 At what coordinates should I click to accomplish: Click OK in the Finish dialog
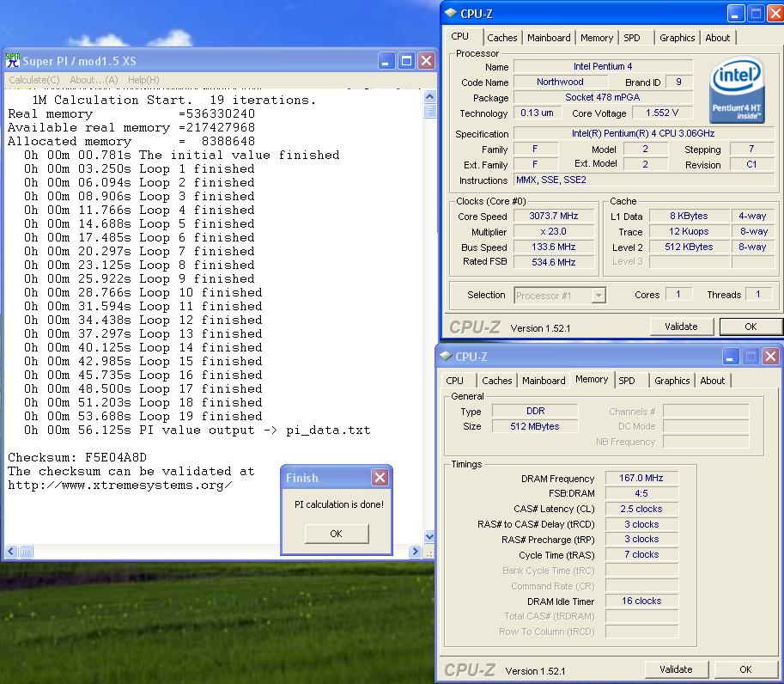(337, 534)
